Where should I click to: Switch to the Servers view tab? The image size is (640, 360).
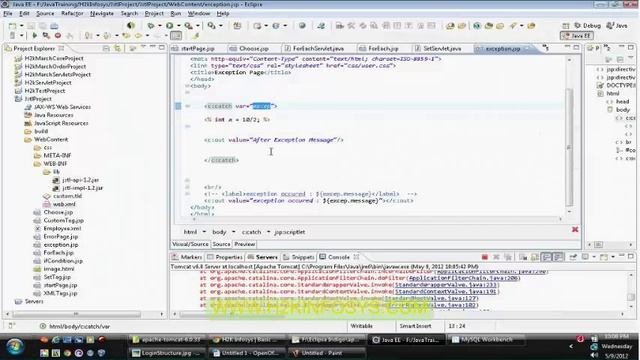262,257
